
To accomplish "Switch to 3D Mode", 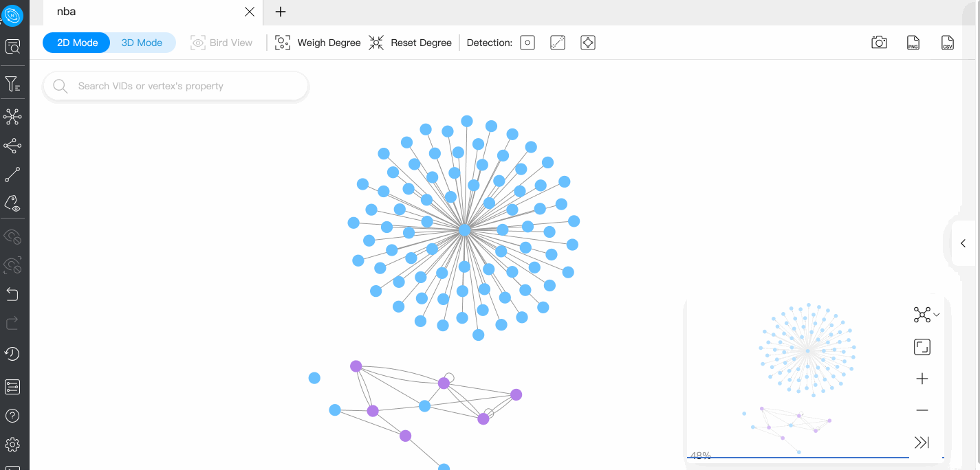I will coord(142,43).
